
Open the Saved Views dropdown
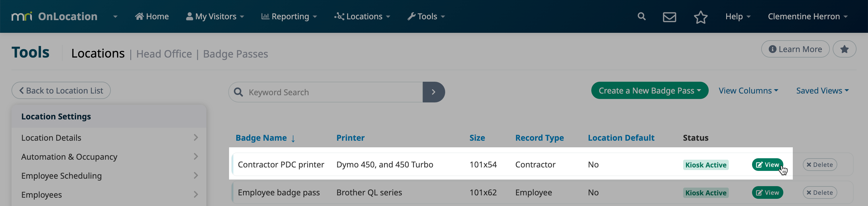[x=822, y=91]
